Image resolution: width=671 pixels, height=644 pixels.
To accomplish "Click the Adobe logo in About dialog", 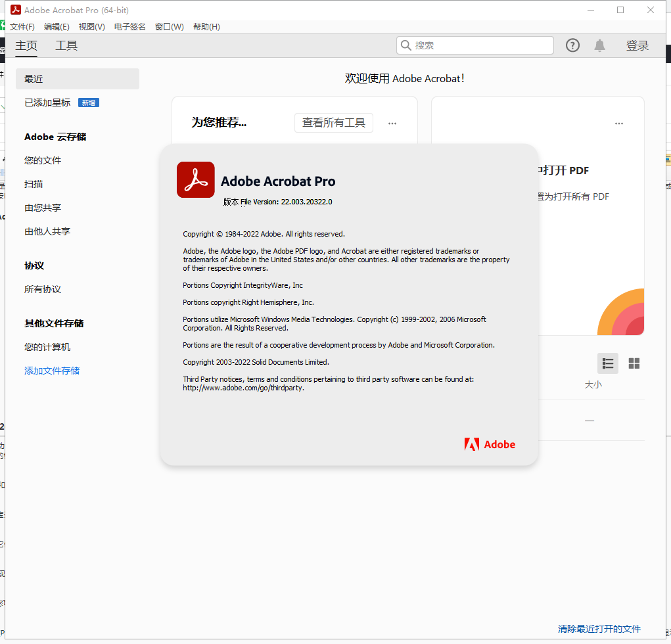I will point(490,445).
